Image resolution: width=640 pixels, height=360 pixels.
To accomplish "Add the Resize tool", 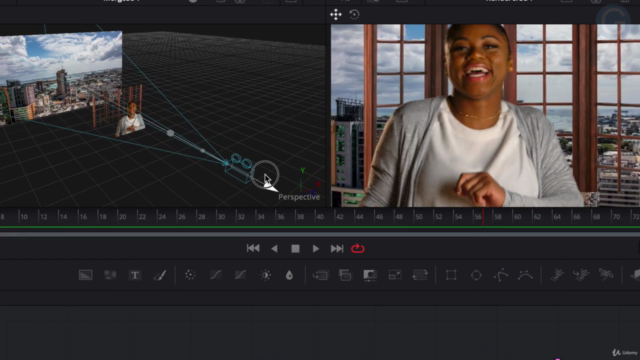I will coord(395,275).
